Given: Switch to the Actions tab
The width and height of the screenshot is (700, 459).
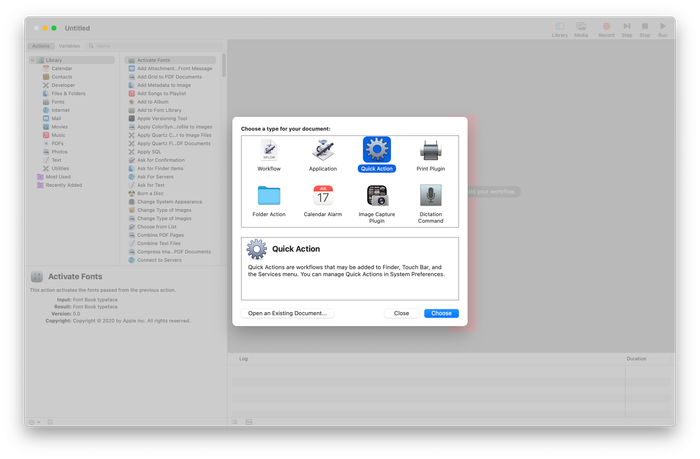Looking at the screenshot, I should click(x=41, y=46).
